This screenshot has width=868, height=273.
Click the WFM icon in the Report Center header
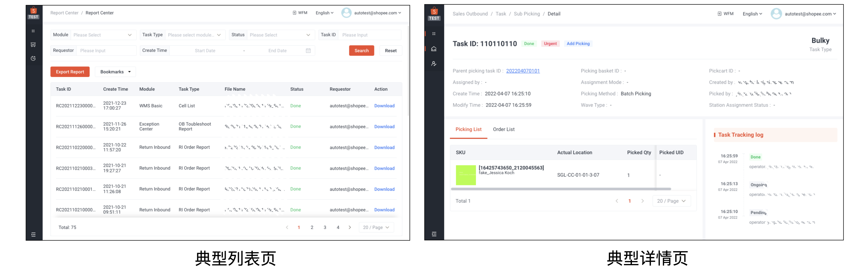click(294, 13)
